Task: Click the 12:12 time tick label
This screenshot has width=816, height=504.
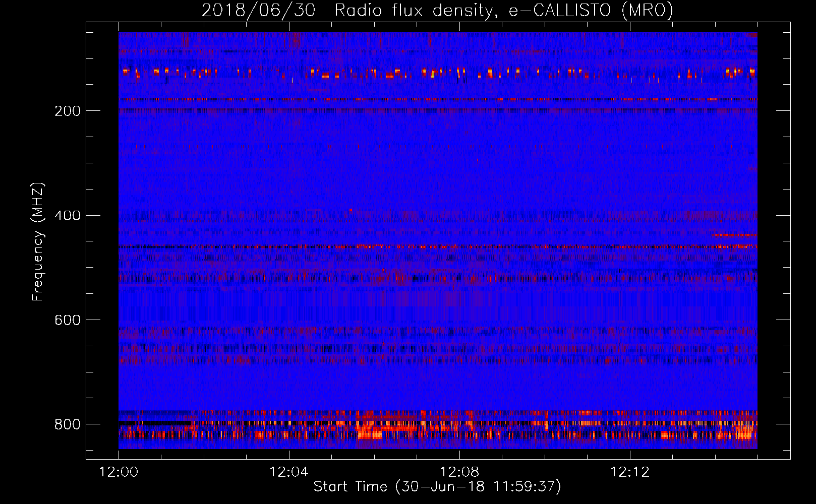Action: (x=630, y=472)
